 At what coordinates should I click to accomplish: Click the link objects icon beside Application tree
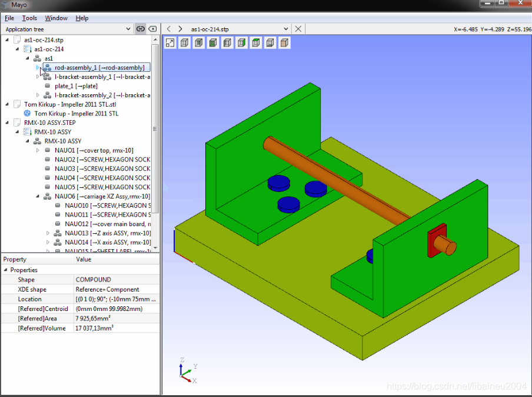click(x=141, y=28)
